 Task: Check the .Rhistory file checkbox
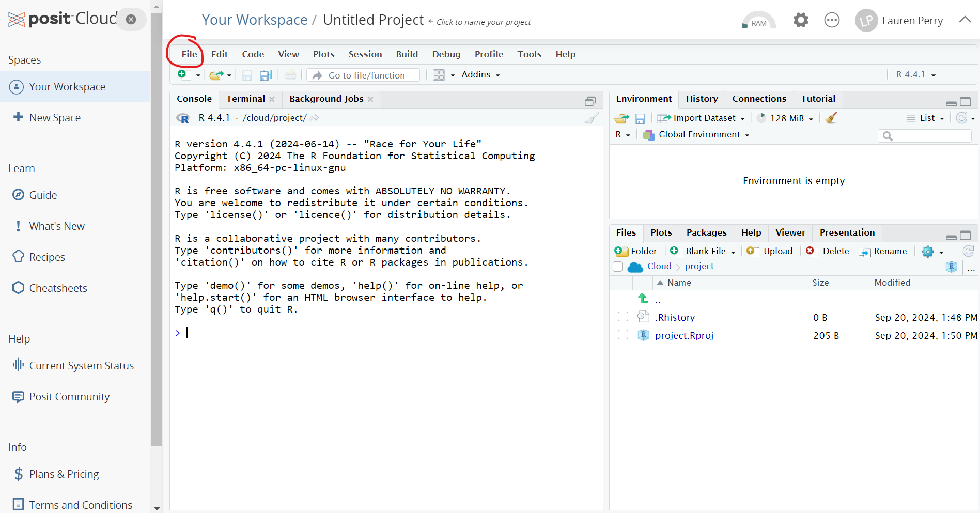623,317
